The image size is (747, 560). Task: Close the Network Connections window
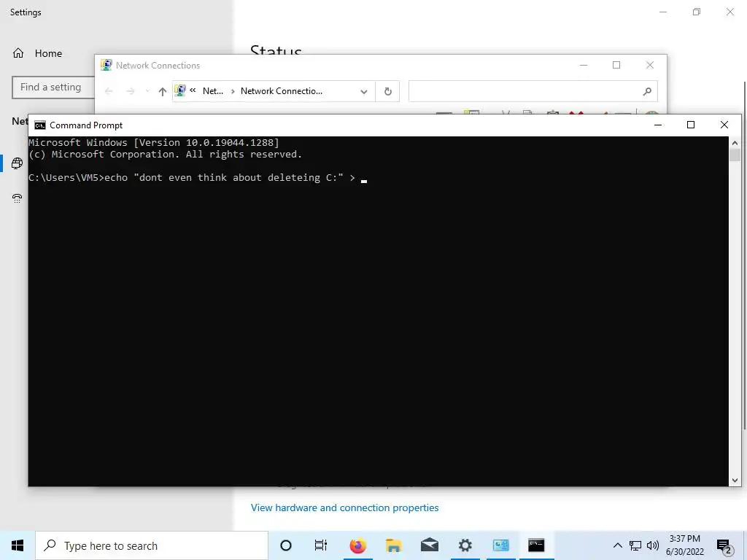(650, 65)
